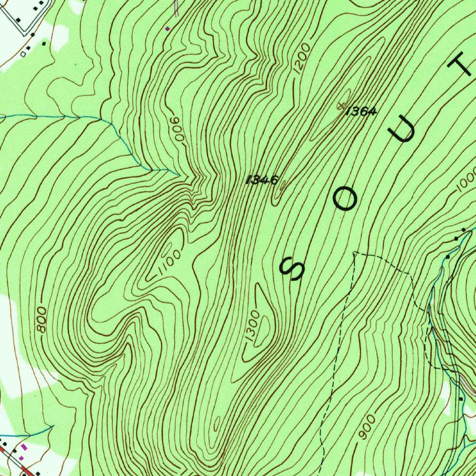Select the 1364 spot elevation marker
Viewport: 476px width, 476px height.
(360, 111)
